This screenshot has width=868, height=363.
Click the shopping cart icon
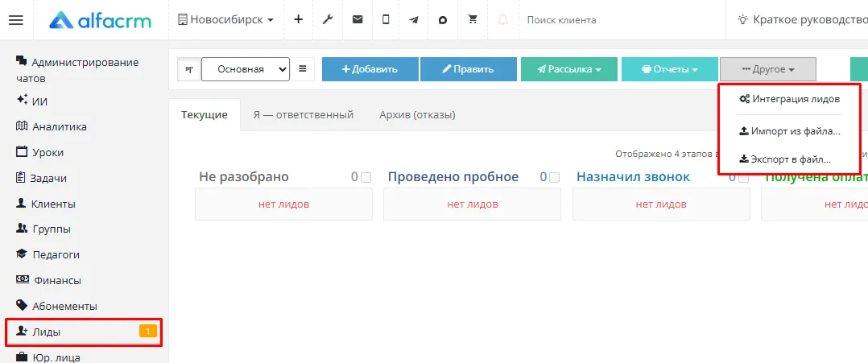(x=472, y=19)
